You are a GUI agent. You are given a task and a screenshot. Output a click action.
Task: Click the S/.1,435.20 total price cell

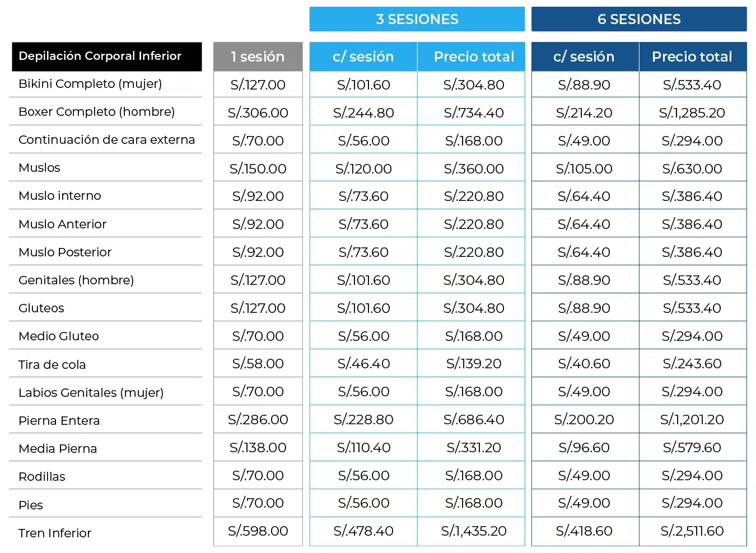coord(474,531)
